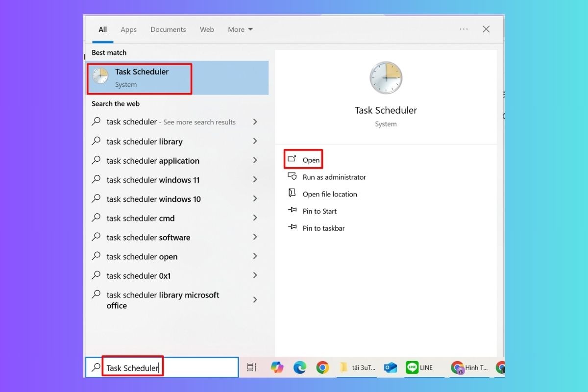Open the three-dots options menu in the search header

pyautogui.click(x=464, y=29)
